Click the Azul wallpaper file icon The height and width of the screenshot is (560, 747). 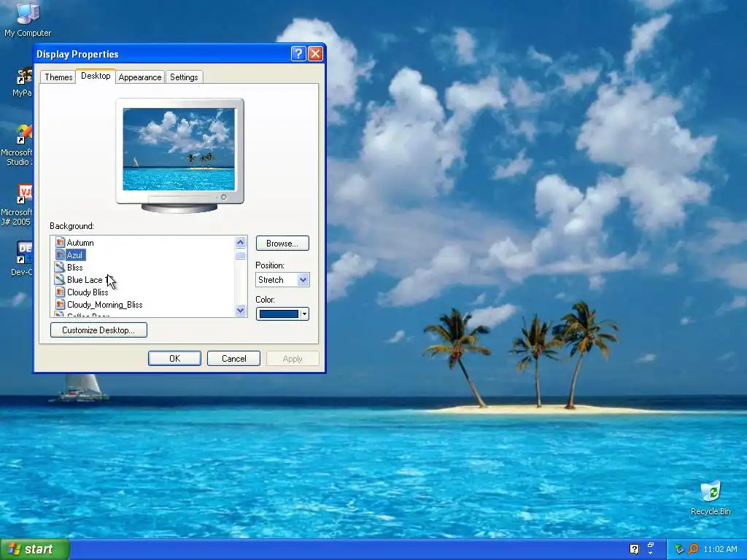coord(60,254)
